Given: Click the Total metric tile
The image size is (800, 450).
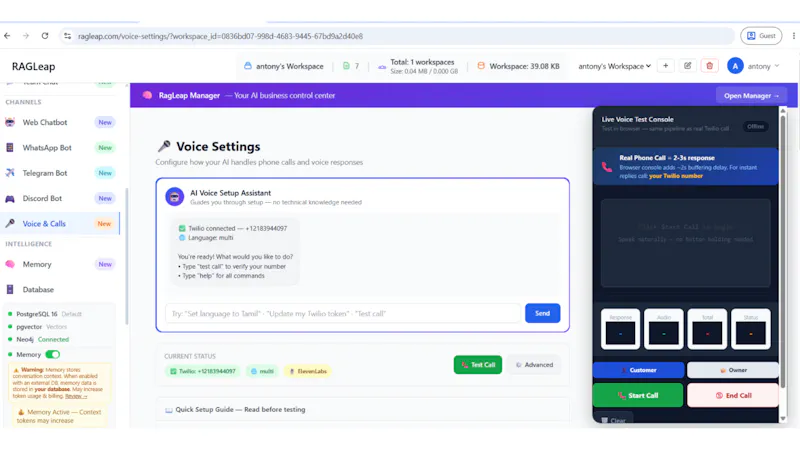Looking at the screenshot, I should (x=707, y=329).
